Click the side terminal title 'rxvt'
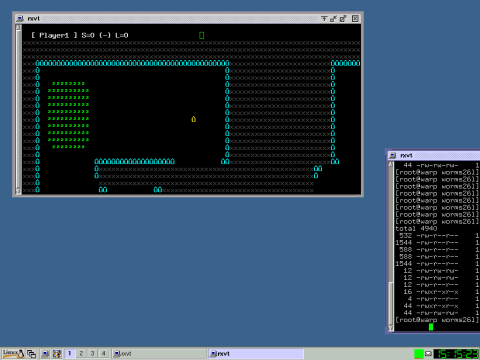480x360 pixels. [x=406, y=155]
